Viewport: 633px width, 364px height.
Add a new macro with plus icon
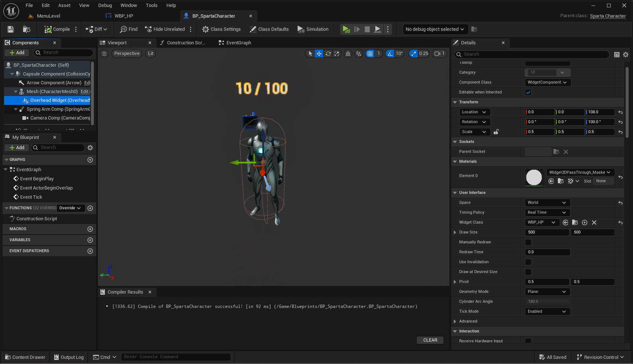90,229
